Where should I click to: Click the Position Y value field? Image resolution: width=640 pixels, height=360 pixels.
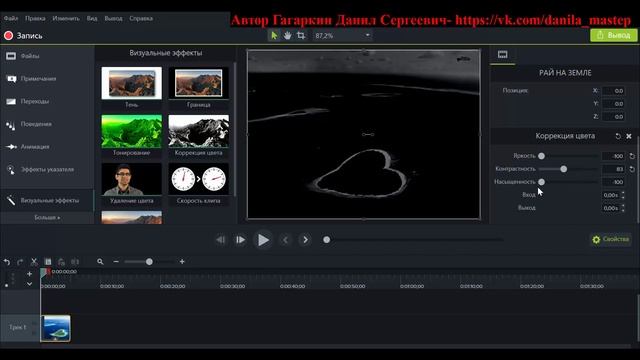613,104
